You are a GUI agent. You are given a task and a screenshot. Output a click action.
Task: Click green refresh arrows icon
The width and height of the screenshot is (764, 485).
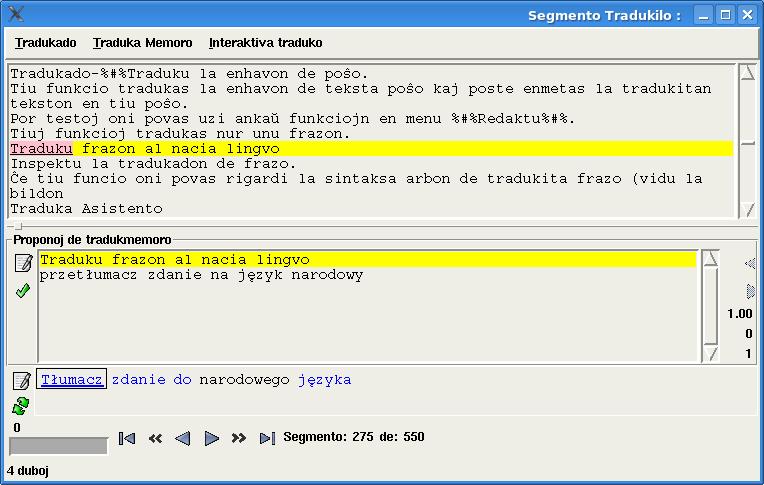(20, 406)
